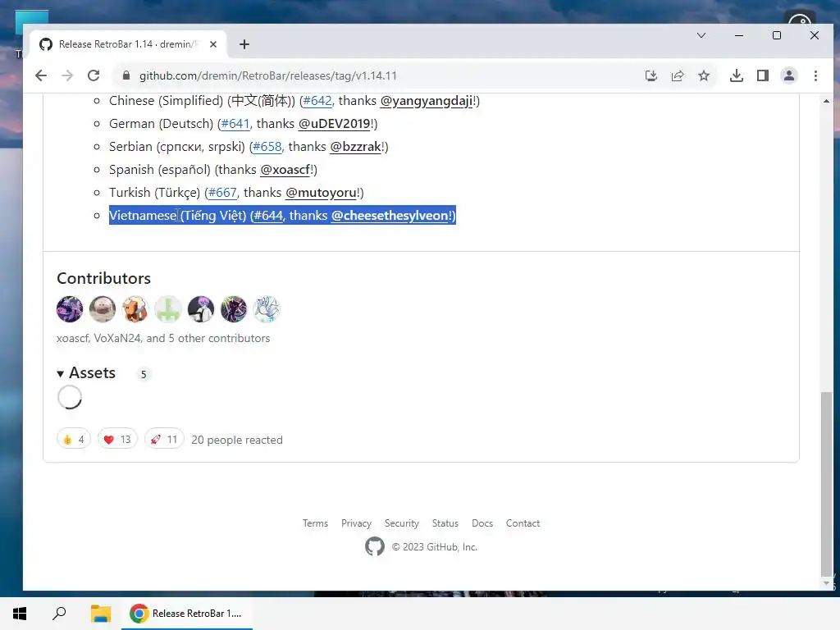Close the Release RetroBar tab
Viewport: 840px width, 630px height.
pyautogui.click(x=213, y=44)
